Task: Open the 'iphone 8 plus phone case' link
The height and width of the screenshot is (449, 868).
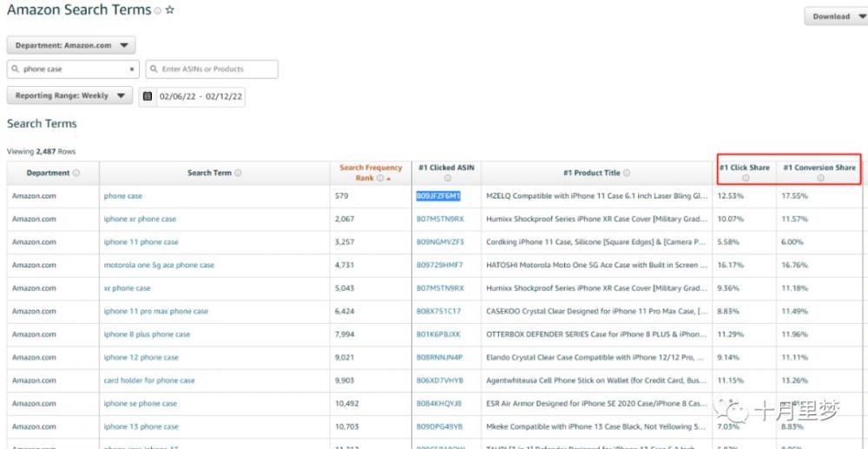Action: (147, 334)
